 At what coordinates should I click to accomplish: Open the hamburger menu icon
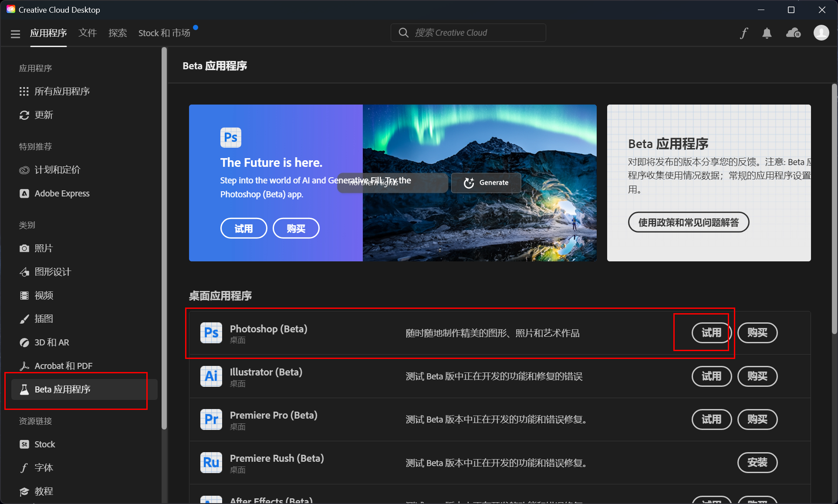coord(16,34)
